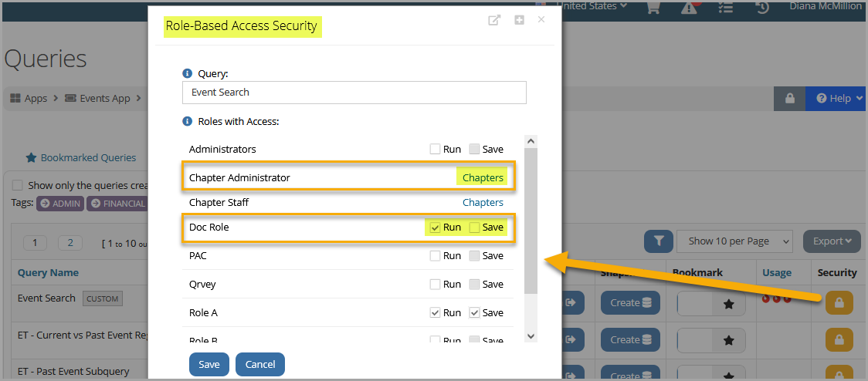Click the shopping cart icon

tap(654, 7)
